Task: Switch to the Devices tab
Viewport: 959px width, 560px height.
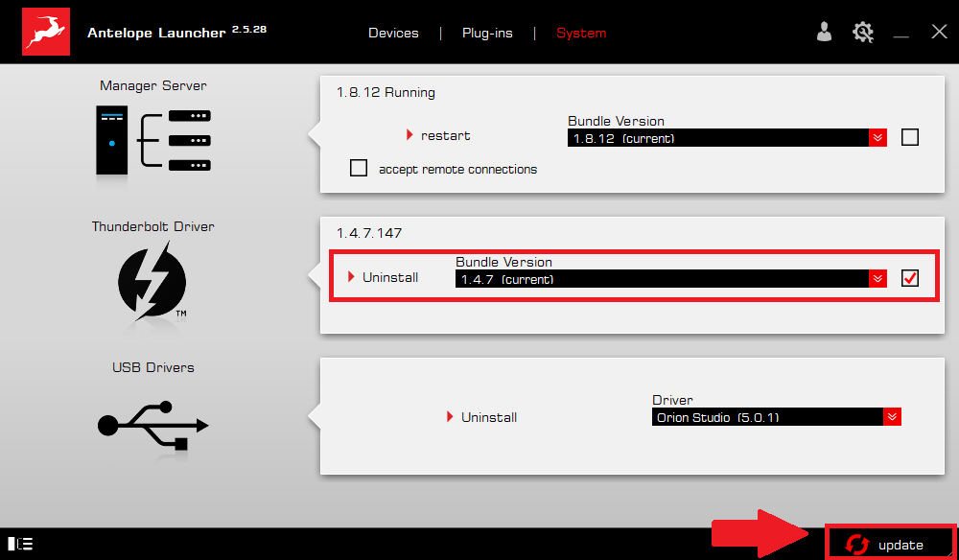Action: coord(393,32)
